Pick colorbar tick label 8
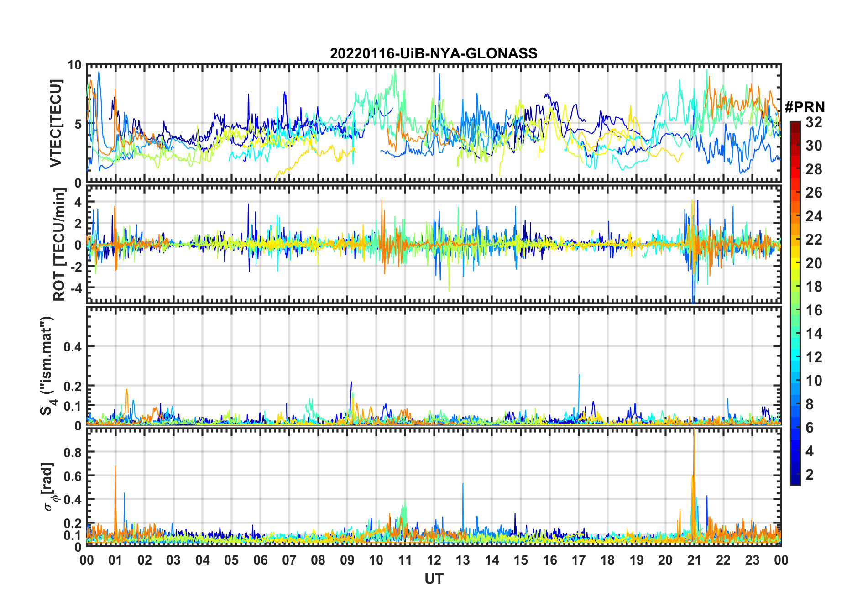The width and height of the screenshot is (868, 607). click(x=810, y=404)
